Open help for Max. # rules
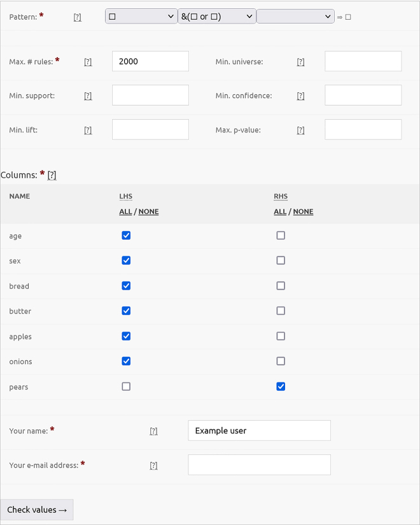The width and height of the screenshot is (420, 525). click(88, 62)
